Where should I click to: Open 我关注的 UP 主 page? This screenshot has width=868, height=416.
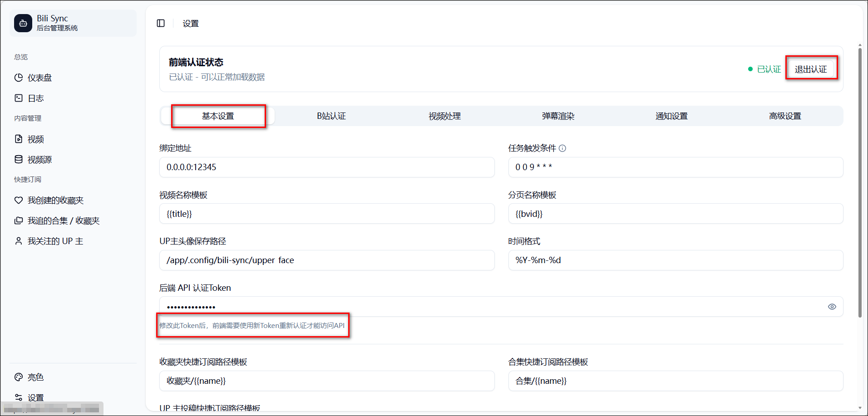(55, 241)
